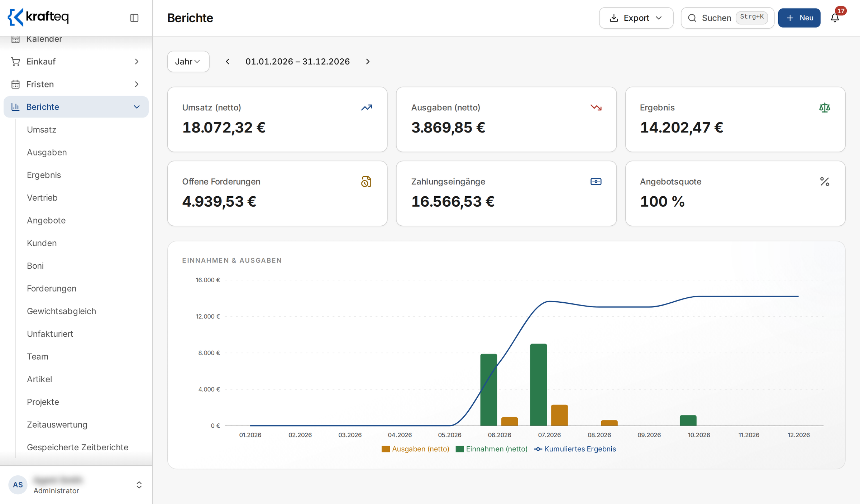Click the Kalender sidebar icon
Viewport: 860px width, 504px height.
point(15,39)
